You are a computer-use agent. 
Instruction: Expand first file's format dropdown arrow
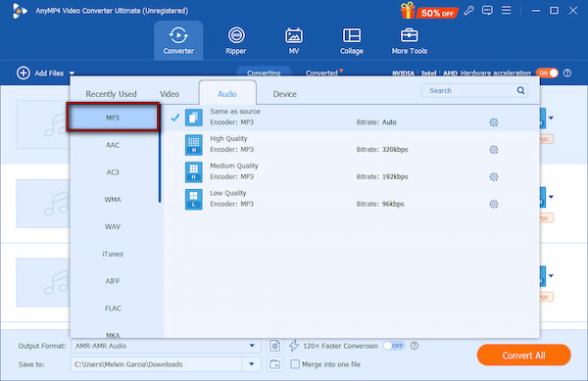[551, 118]
